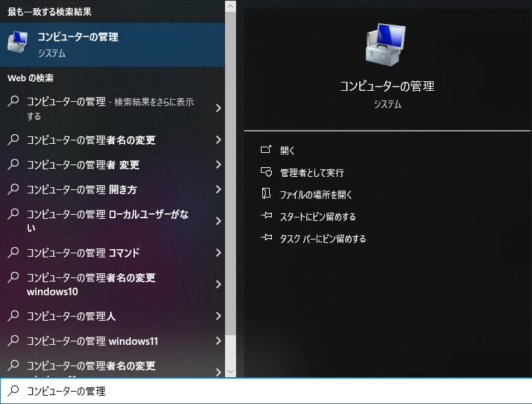This screenshot has width=532, height=404.
Task: Open suggestion コンピューターの管理 ローカルユーザーがない
Action: pyautogui.click(x=112, y=221)
